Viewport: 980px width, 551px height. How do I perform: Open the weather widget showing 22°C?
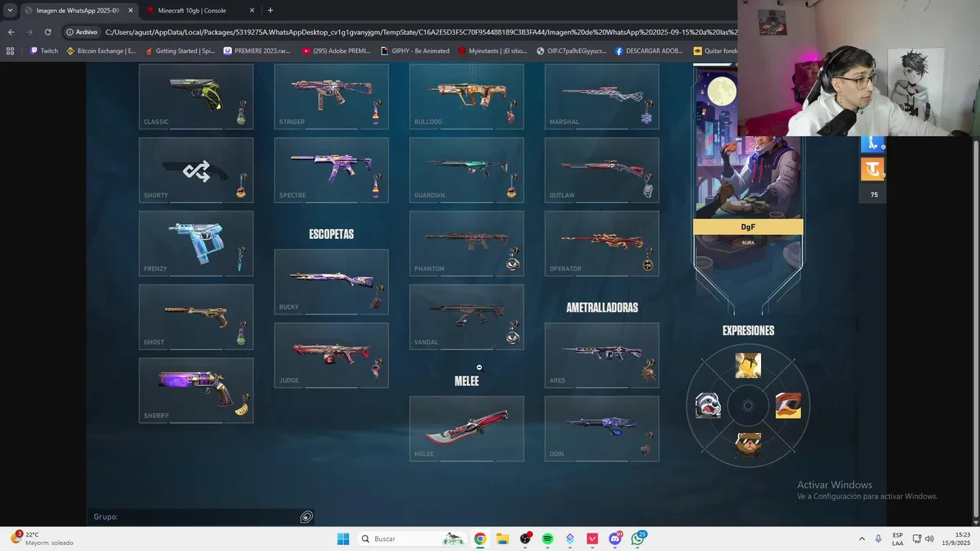(x=42, y=539)
